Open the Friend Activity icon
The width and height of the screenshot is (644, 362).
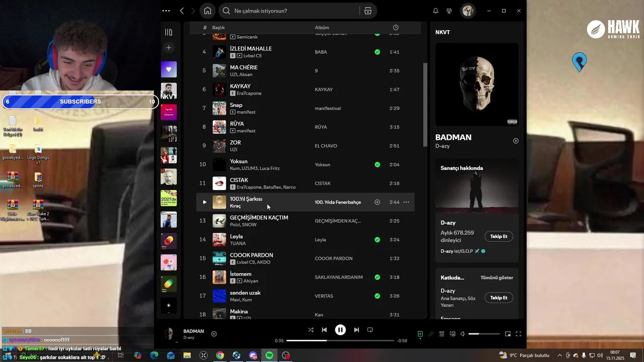[449, 11]
